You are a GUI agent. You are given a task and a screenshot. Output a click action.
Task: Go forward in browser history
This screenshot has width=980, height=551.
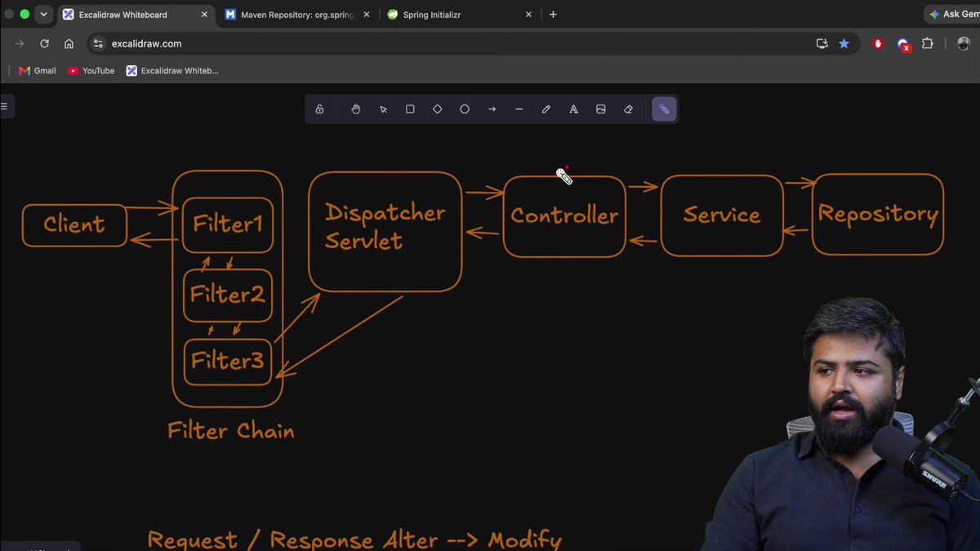pyautogui.click(x=20, y=44)
